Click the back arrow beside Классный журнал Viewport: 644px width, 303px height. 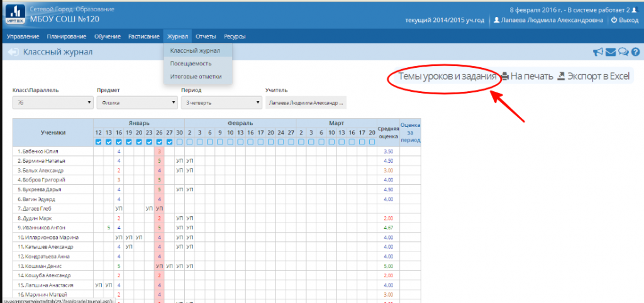coord(12,52)
